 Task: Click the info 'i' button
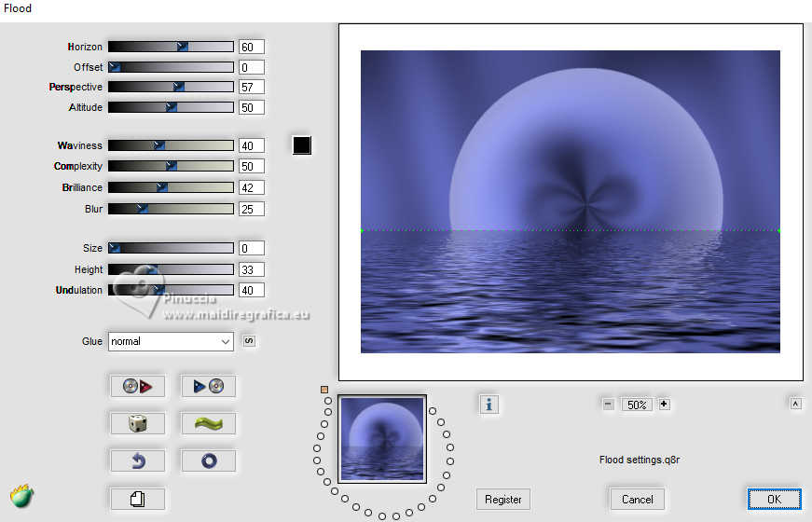tap(489, 405)
